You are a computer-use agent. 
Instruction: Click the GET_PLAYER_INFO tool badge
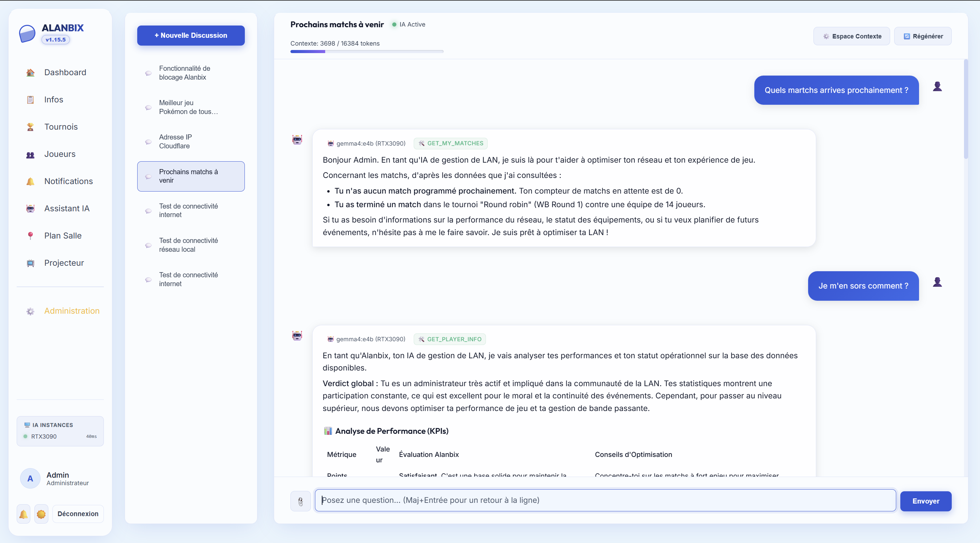[x=450, y=339]
